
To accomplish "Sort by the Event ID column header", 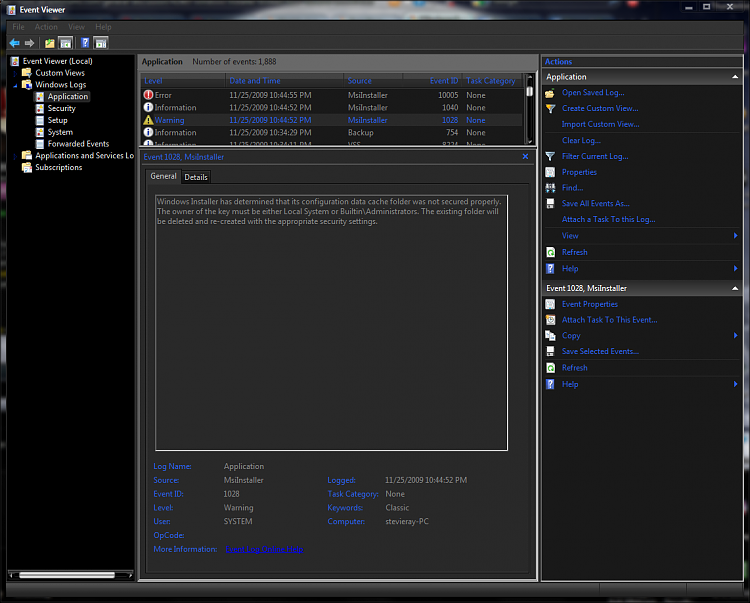I will point(432,81).
